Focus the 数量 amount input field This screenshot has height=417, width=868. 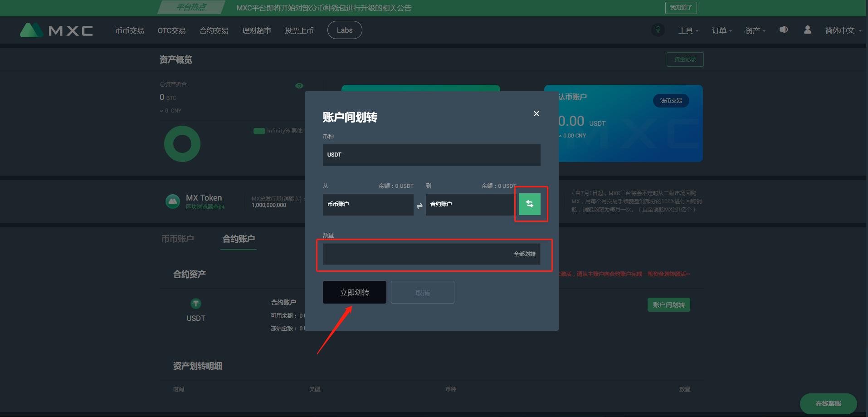pos(432,254)
